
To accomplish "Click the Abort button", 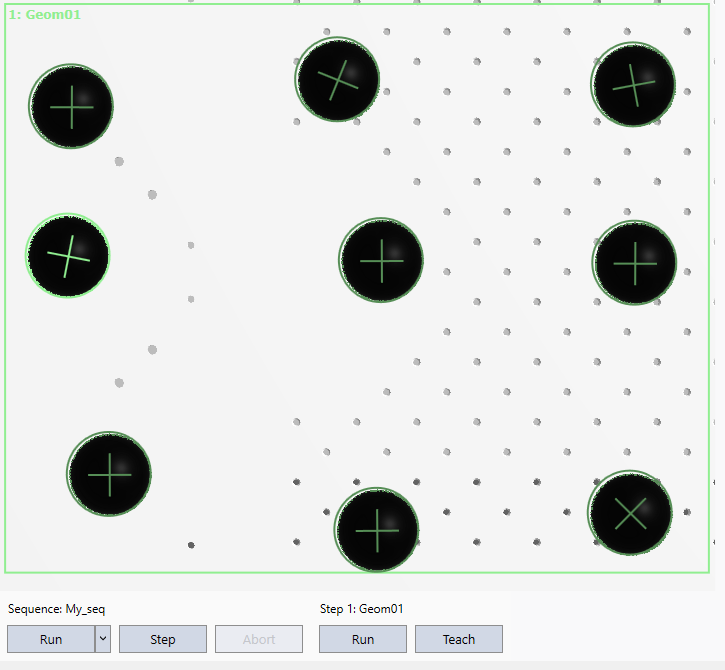I will pyautogui.click(x=259, y=639).
